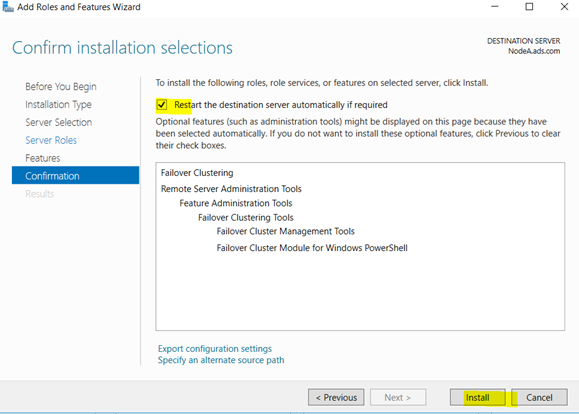Close the Add Roles and Features Wizard

(564, 7)
